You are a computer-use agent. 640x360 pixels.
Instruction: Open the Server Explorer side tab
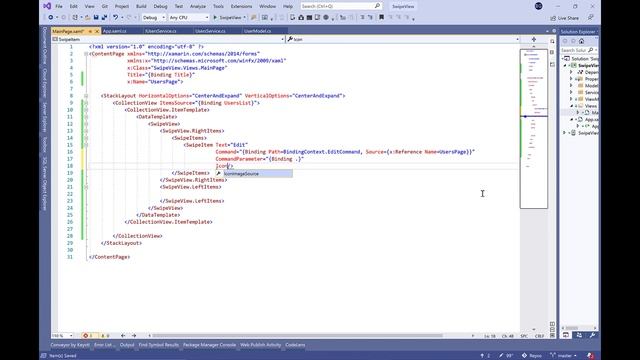(x=45, y=117)
